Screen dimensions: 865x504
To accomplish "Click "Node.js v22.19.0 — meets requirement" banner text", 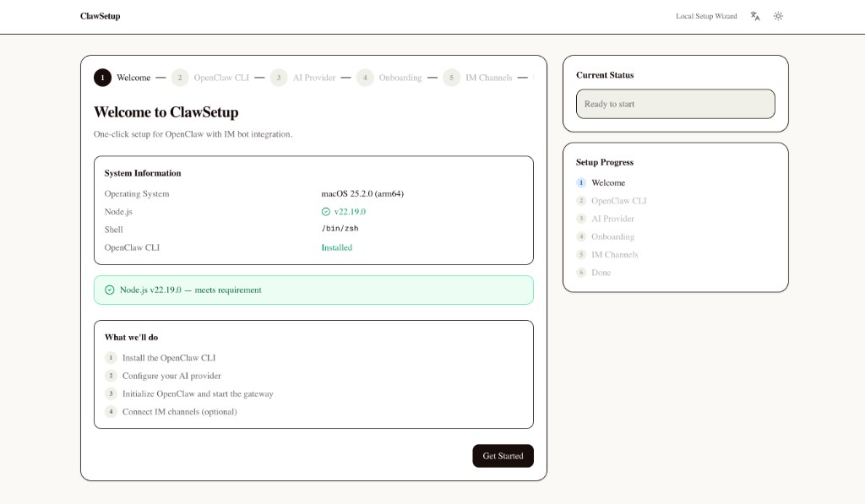I will 190,290.
